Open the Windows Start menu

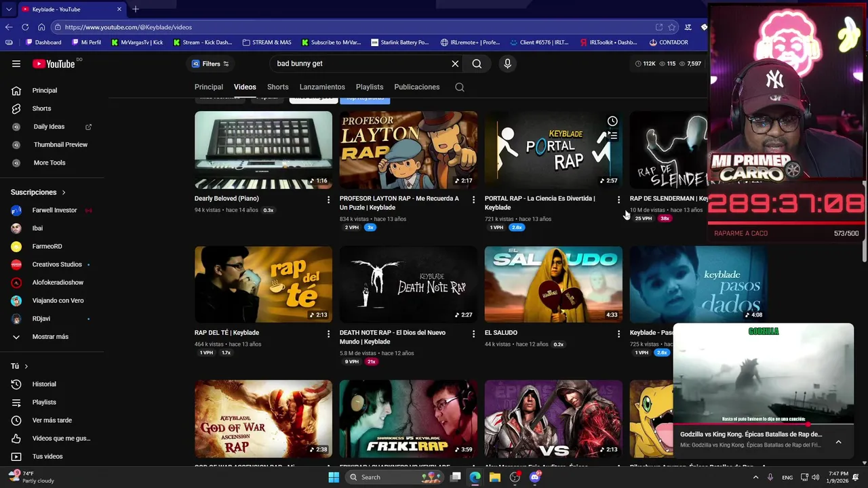[333, 477]
